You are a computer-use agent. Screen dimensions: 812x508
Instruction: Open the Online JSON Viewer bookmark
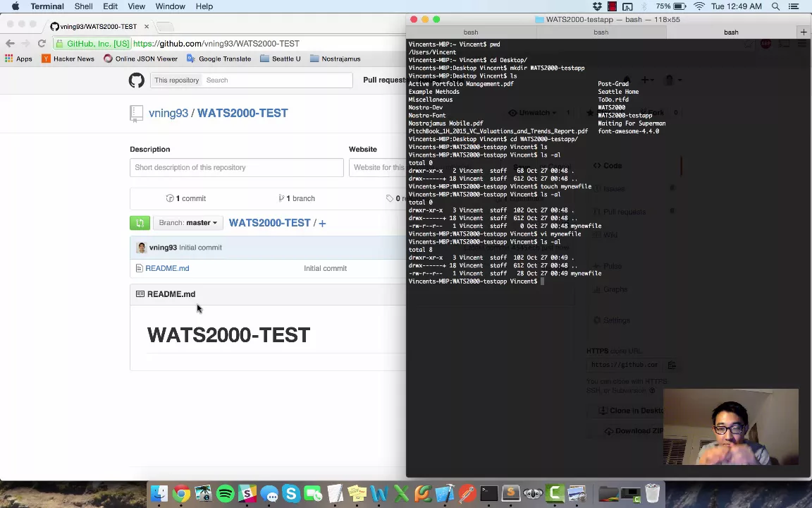140,59
